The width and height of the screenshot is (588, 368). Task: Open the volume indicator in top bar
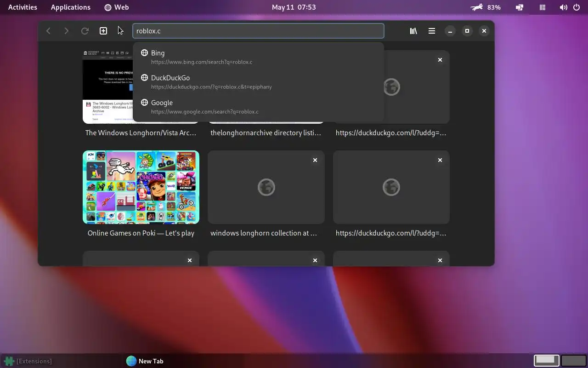pyautogui.click(x=563, y=7)
